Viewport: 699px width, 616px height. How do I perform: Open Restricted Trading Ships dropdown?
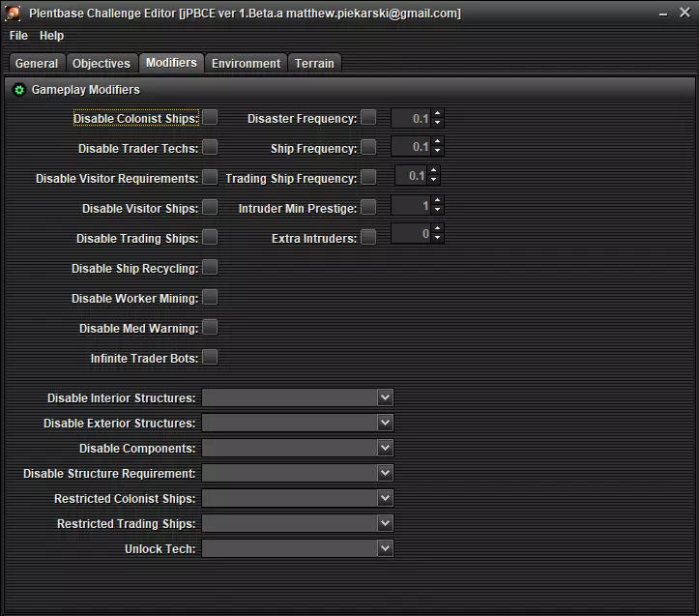(298, 523)
